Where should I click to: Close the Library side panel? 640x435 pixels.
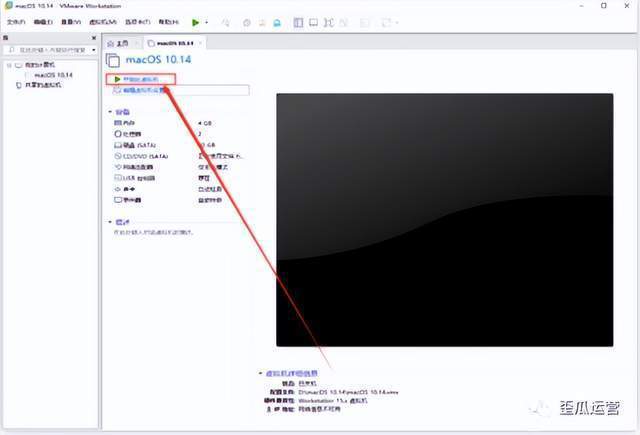94,38
